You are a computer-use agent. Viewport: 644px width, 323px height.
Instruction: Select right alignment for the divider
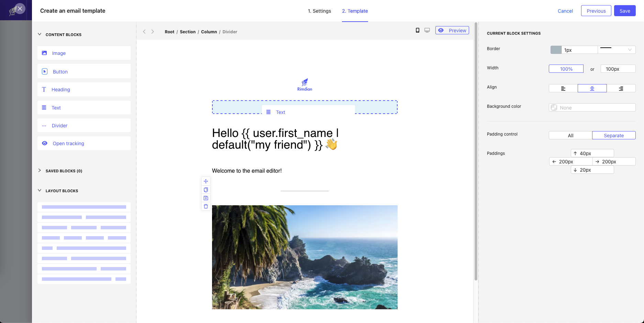click(621, 88)
